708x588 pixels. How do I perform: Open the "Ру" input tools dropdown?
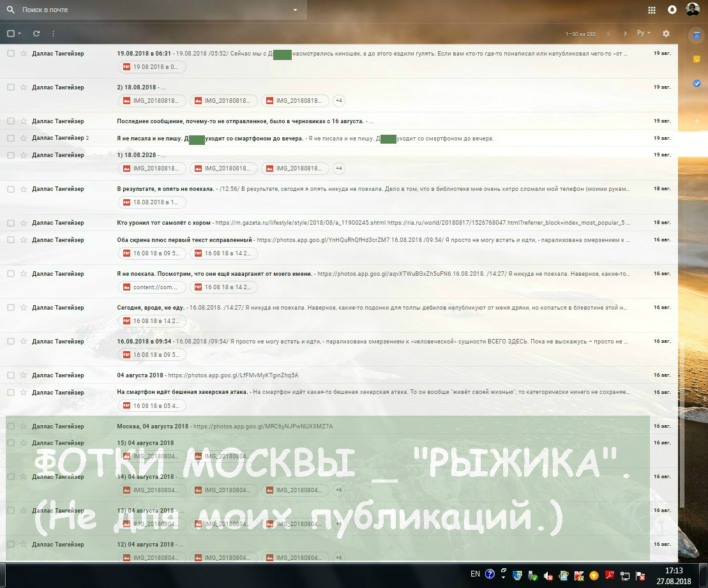tap(644, 33)
